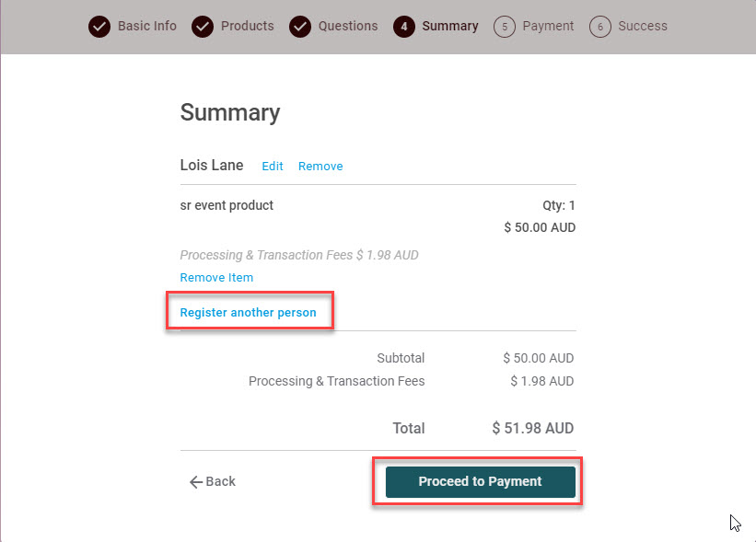Click the back arrow icon
Image resolution: width=756 pixels, height=542 pixels.
[x=195, y=481]
